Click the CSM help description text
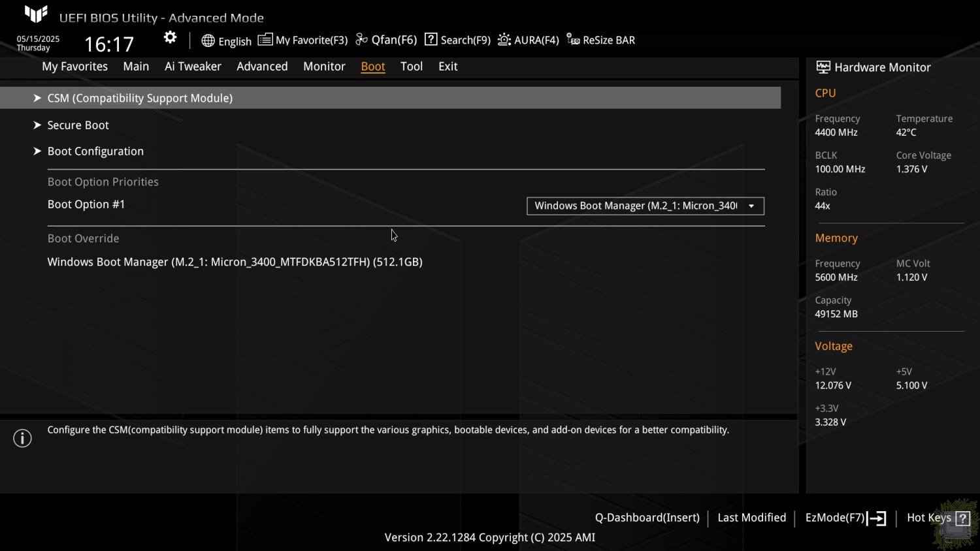The image size is (980, 551). pyautogui.click(x=388, y=430)
